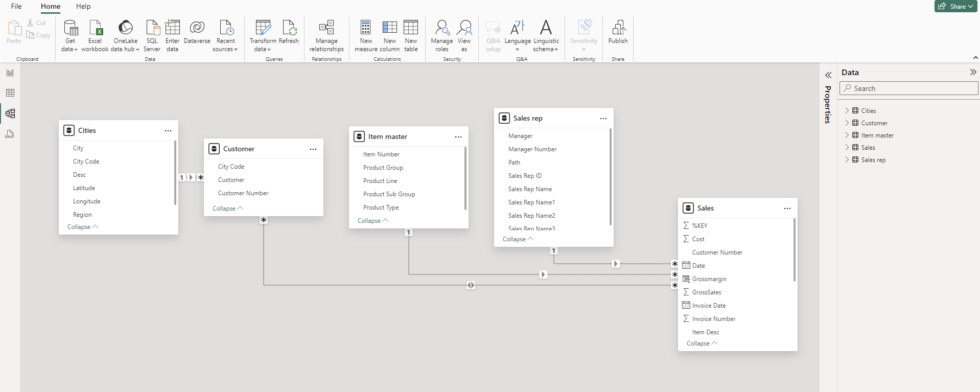This screenshot has width=980, height=392.
Task: Open Linguistic schema menu
Action: 546,36
